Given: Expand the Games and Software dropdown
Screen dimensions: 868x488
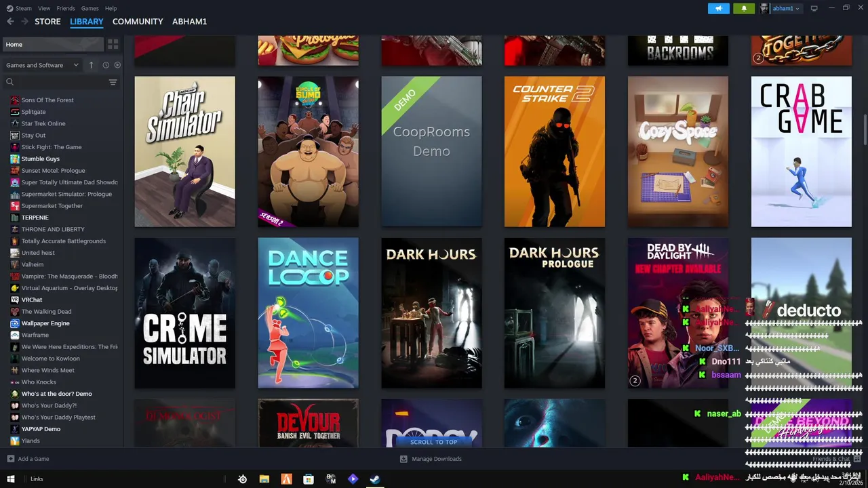Looking at the screenshot, I should (43, 65).
